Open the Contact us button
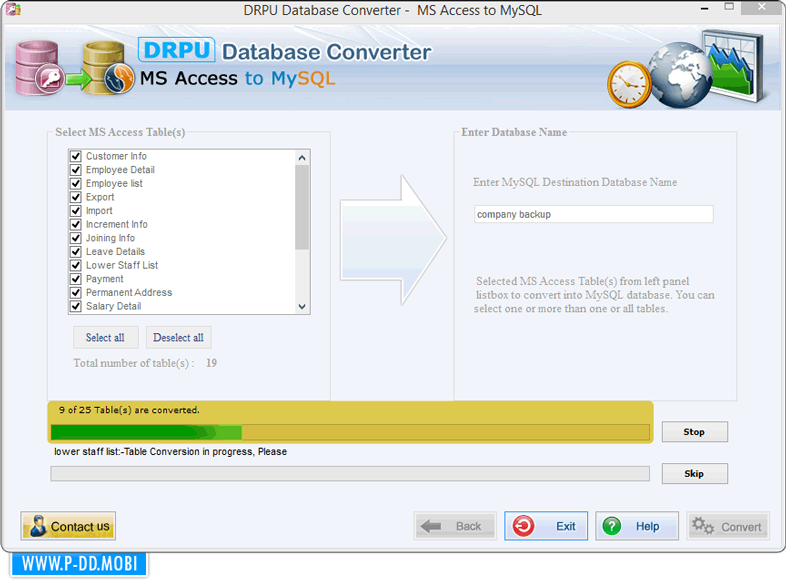Image resolution: width=786 pixels, height=580 pixels. click(68, 526)
